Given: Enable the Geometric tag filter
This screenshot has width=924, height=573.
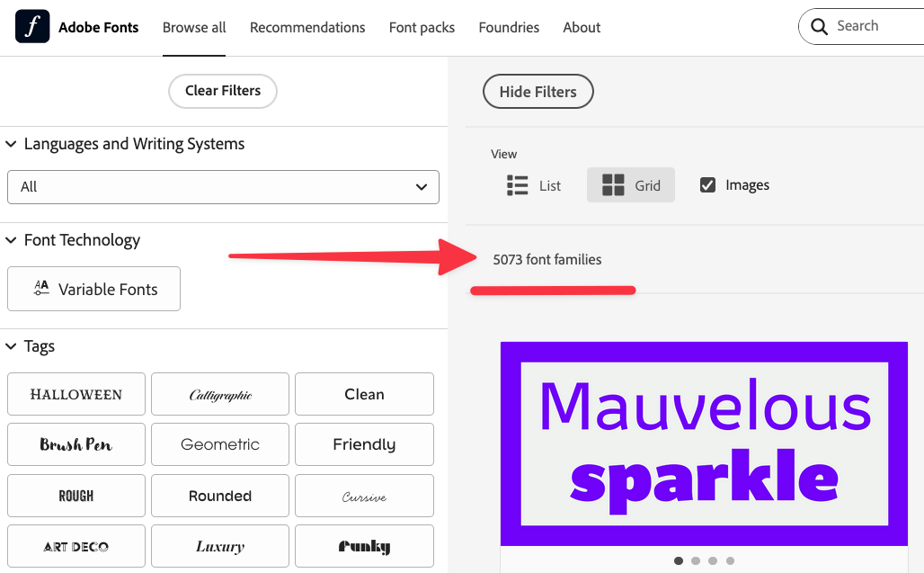Looking at the screenshot, I should (x=219, y=444).
